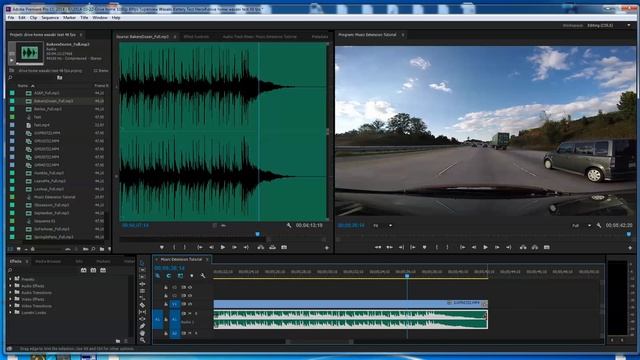Expand Video Transitions folder
The width and height of the screenshot is (640, 360).
coord(11,306)
